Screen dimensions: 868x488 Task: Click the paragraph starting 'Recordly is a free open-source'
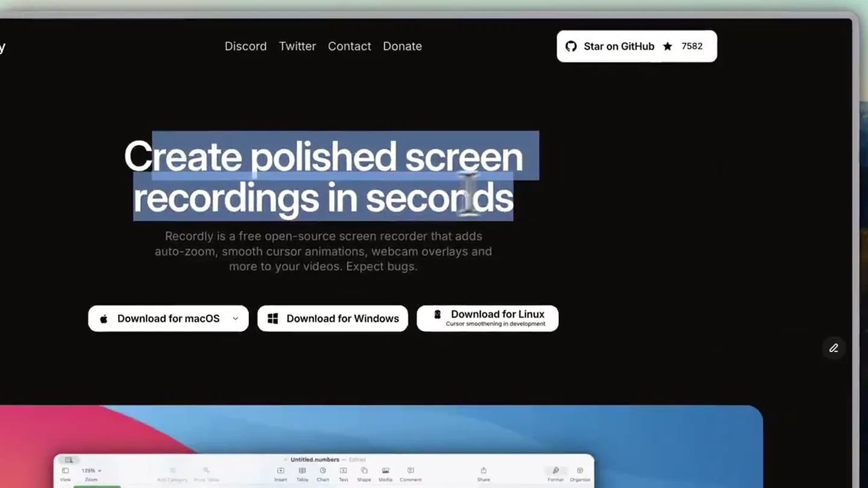pos(323,251)
